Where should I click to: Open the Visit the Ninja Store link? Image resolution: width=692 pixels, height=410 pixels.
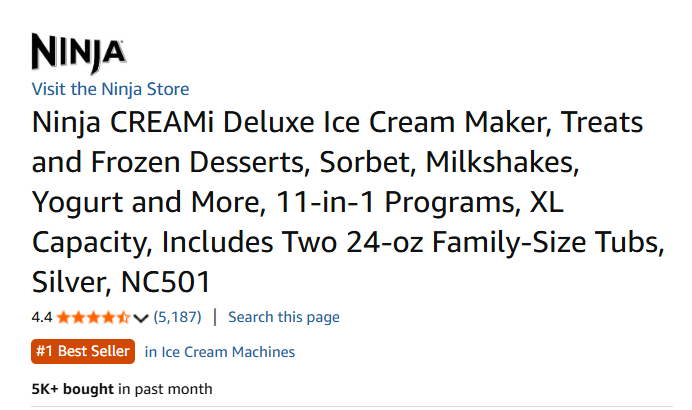[x=110, y=89]
